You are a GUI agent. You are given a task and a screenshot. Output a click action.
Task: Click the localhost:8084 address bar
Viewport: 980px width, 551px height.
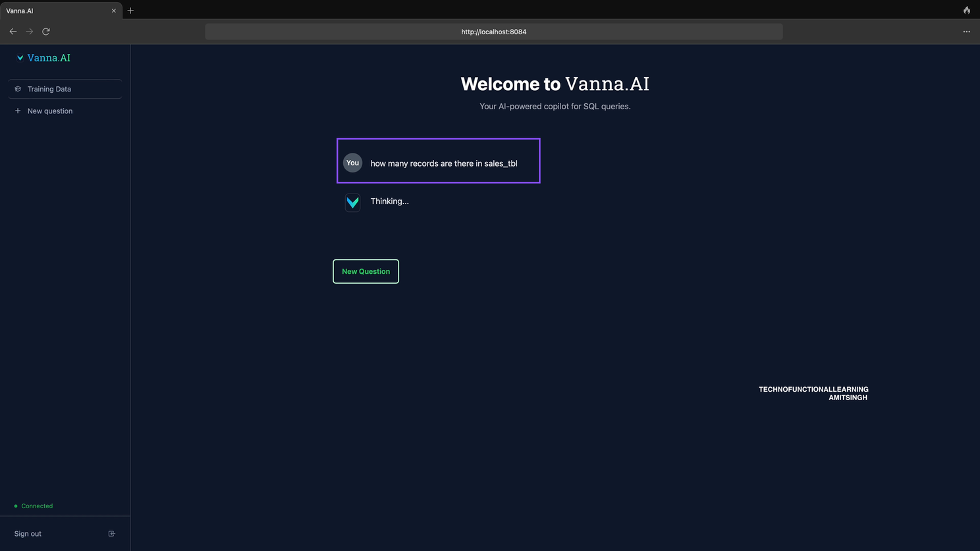(x=494, y=32)
